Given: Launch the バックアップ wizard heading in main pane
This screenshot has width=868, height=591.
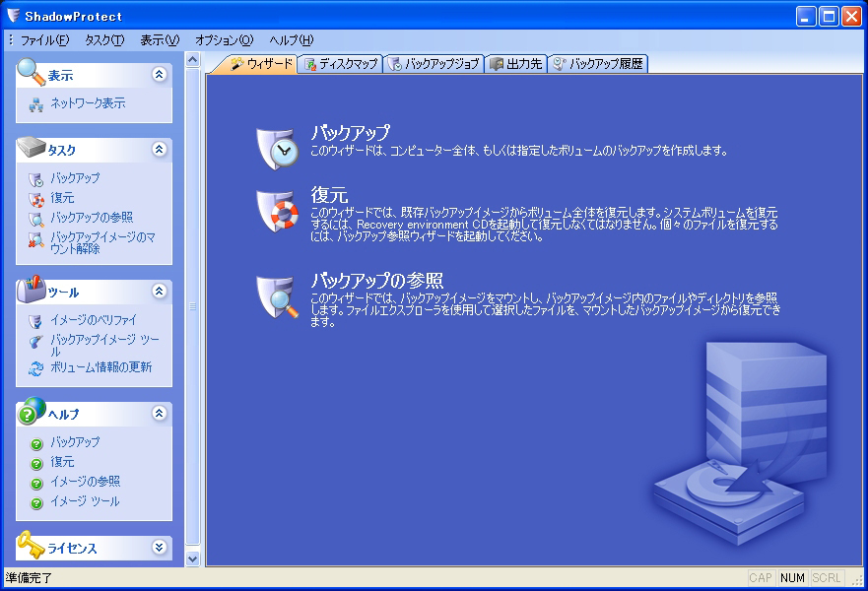Looking at the screenshot, I should point(351,133).
